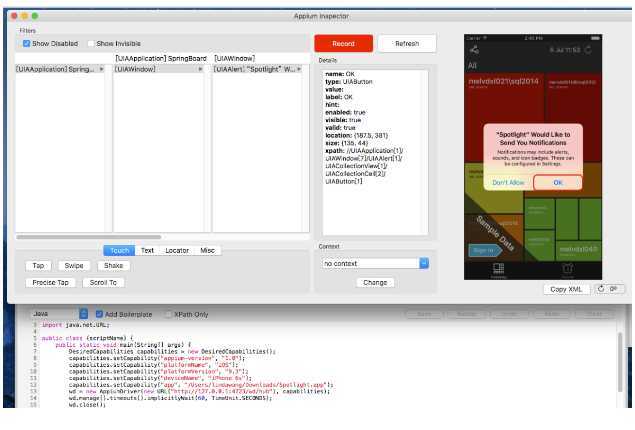Click the Change context button
The width and height of the screenshot is (635, 430).
375,283
